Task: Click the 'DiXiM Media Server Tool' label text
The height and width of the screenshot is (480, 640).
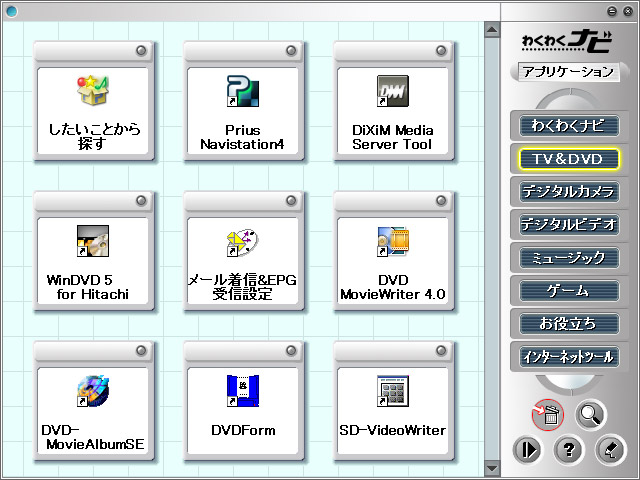Action: click(x=393, y=137)
